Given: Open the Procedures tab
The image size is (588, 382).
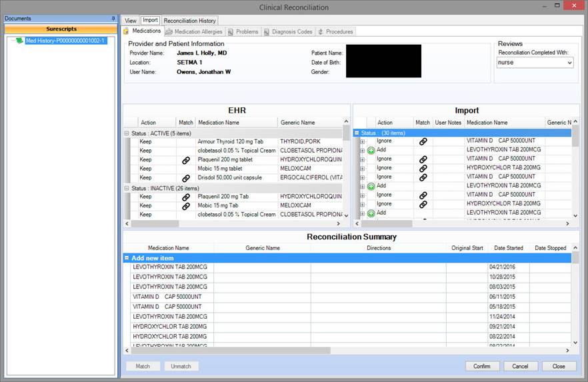Looking at the screenshot, I should pyautogui.click(x=336, y=32).
